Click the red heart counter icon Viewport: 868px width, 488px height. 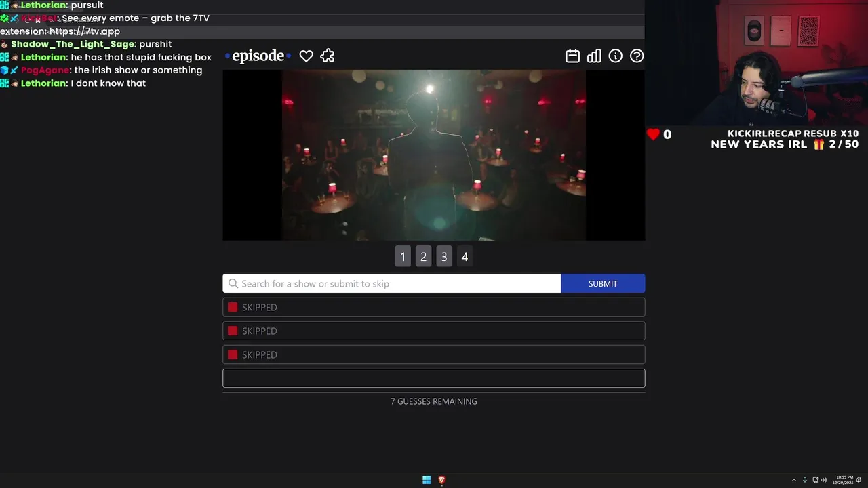[653, 134]
